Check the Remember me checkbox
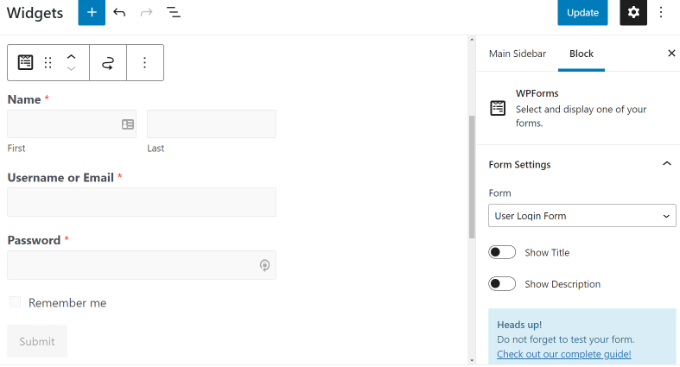The height and width of the screenshot is (367, 680). [15, 302]
